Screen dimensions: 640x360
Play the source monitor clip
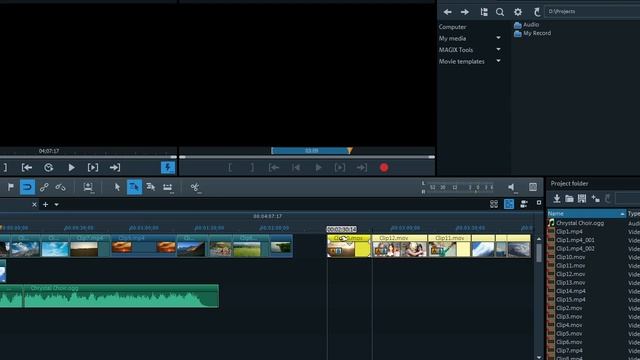point(318,167)
